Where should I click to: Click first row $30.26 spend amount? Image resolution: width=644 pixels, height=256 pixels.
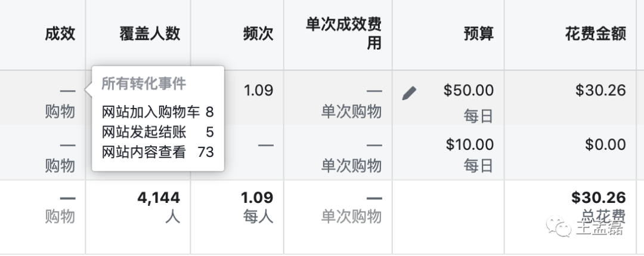[600, 90]
